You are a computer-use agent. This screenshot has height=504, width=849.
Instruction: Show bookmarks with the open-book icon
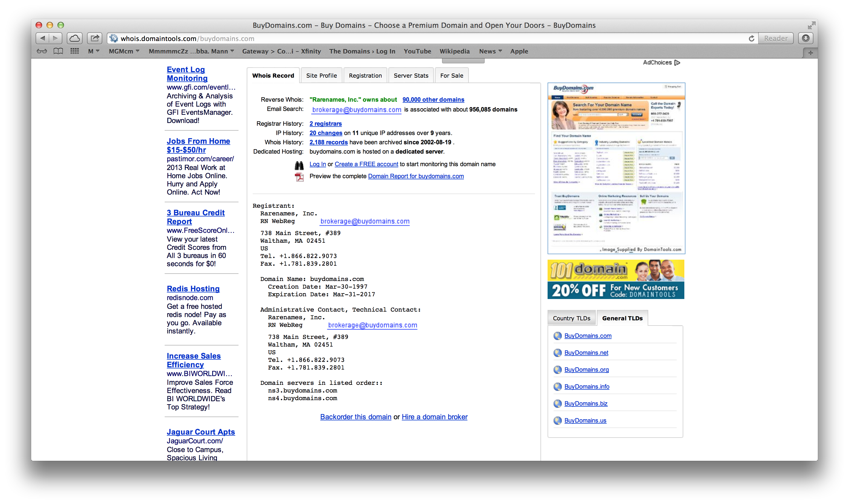coord(58,51)
